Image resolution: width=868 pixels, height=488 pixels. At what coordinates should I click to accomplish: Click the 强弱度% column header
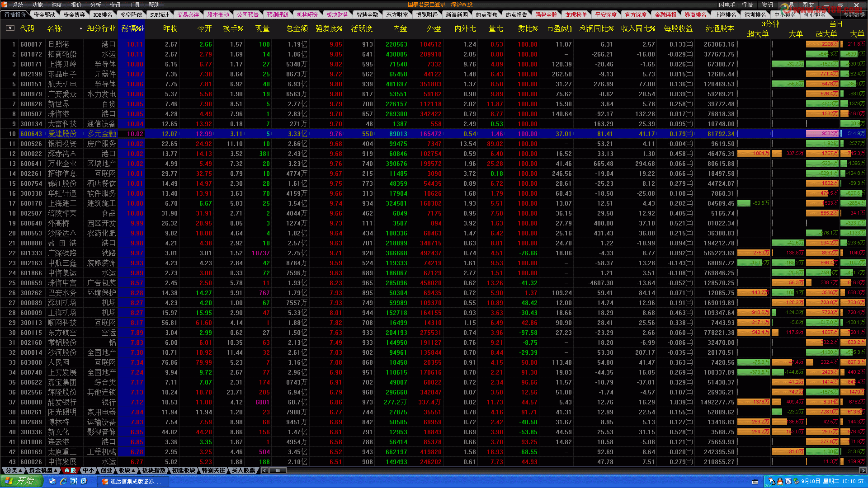329,28
